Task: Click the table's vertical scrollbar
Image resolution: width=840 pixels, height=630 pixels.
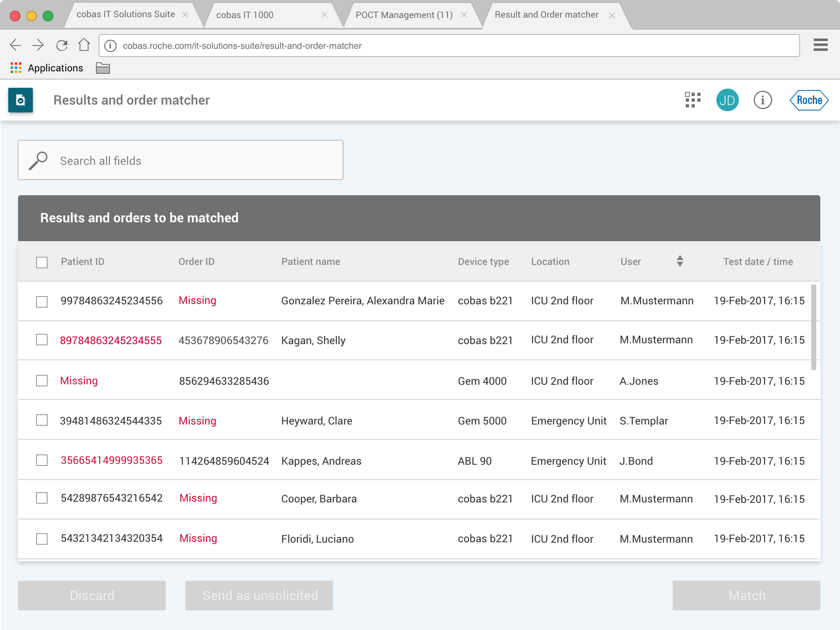Action: pos(813,327)
